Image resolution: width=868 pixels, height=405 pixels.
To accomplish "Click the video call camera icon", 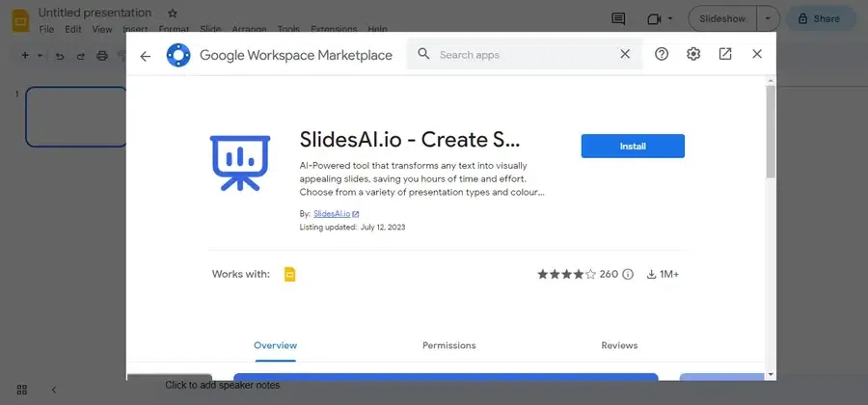I will (x=654, y=19).
